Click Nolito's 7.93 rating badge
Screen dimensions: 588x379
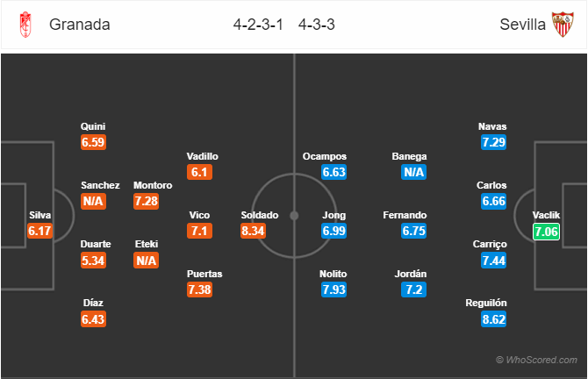[x=333, y=290]
